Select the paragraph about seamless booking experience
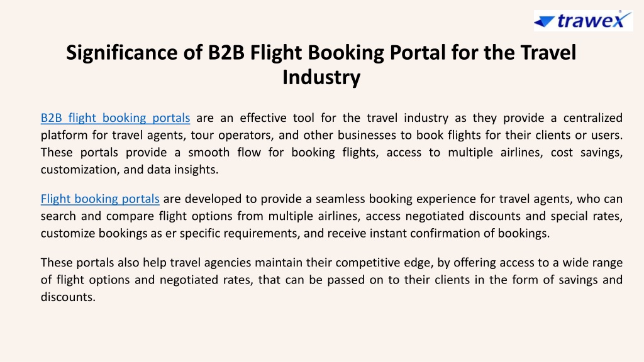This screenshot has height=362, width=644. tap(331, 216)
